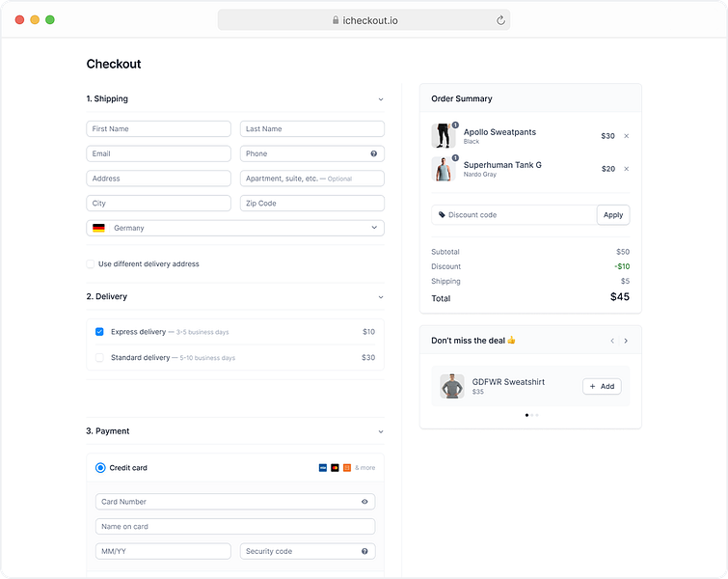Click the 'GDFWR Sweatshirt' product name
This screenshot has width=728, height=579.
(508, 382)
